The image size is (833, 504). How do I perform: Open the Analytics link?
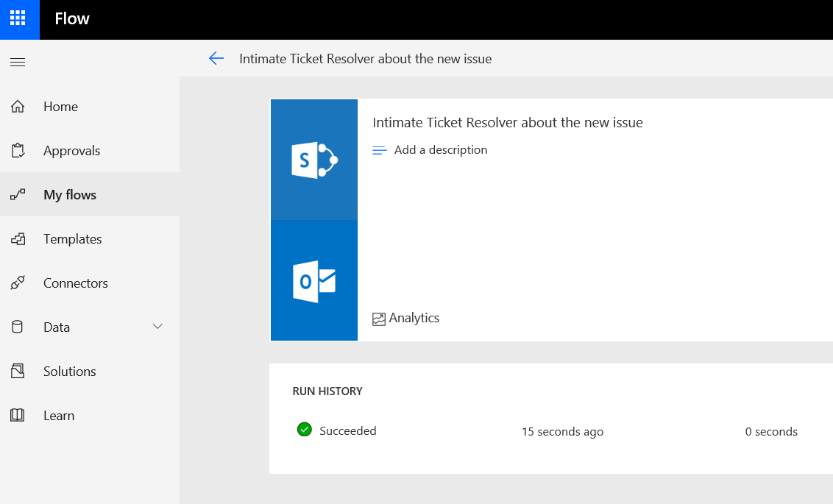click(414, 318)
